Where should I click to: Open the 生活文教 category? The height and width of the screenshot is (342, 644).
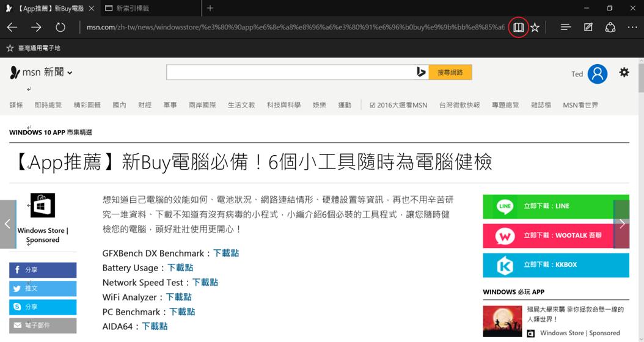[x=241, y=105]
